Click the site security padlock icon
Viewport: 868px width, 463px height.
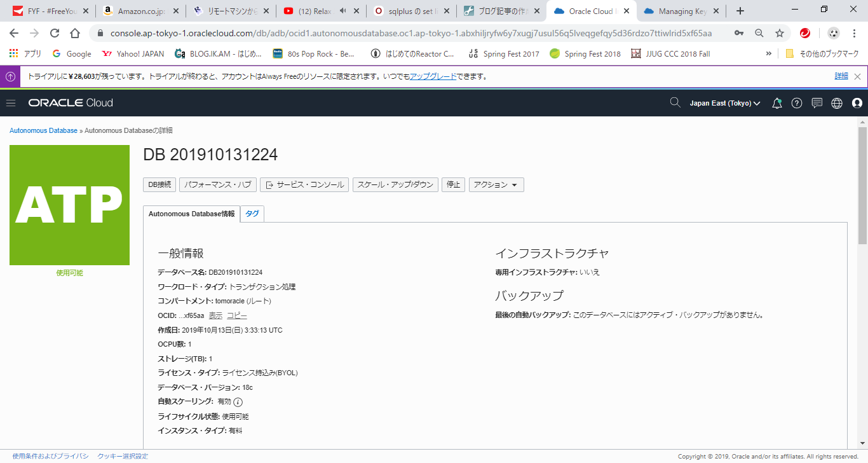click(x=100, y=33)
